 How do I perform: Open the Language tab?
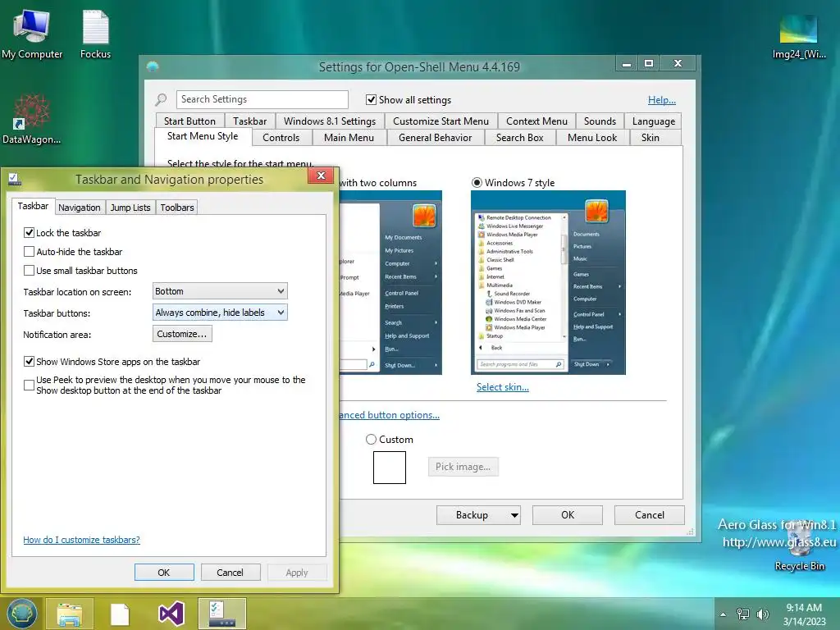pyautogui.click(x=654, y=121)
